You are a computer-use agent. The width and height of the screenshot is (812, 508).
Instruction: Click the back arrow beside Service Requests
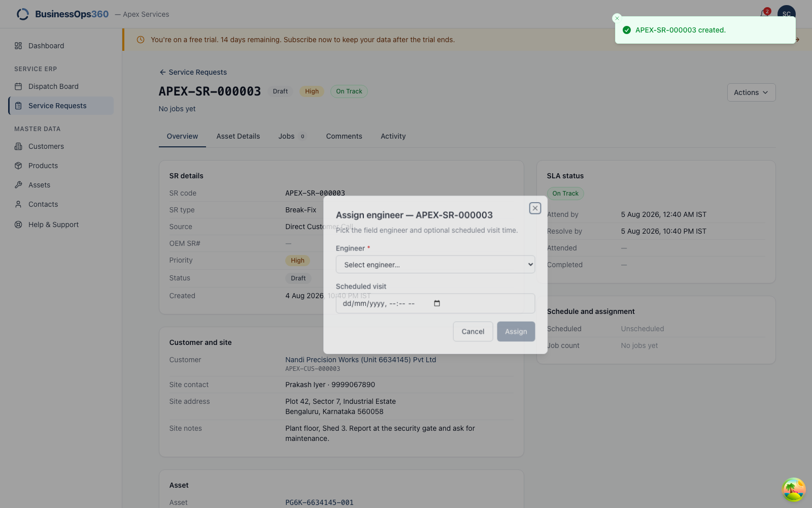pos(162,72)
